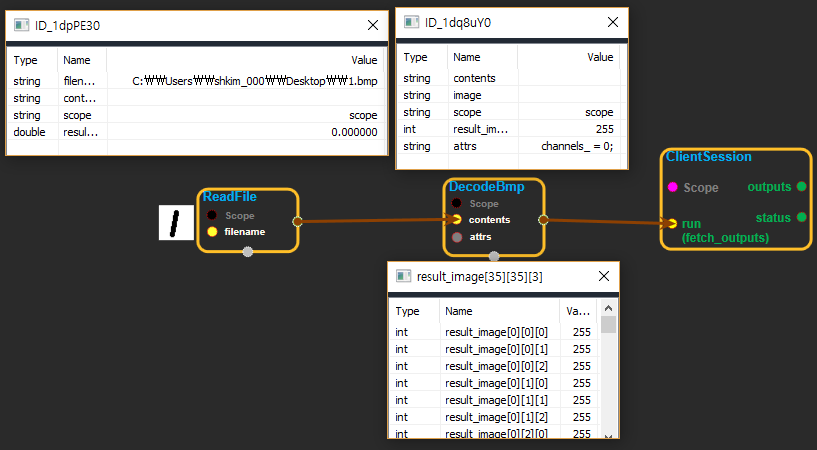Click the ReadFile filename input port
Image resolution: width=817 pixels, height=450 pixels.
click(212, 232)
